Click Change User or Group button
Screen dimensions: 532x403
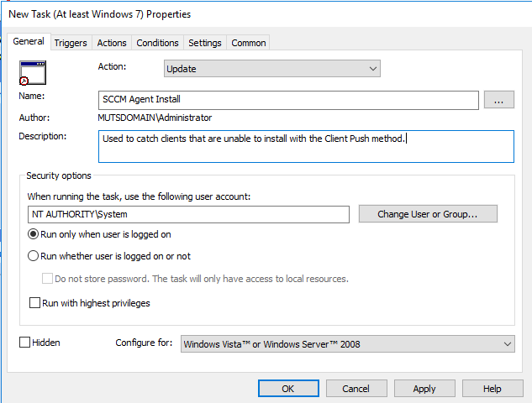click(x=428, y=214)
